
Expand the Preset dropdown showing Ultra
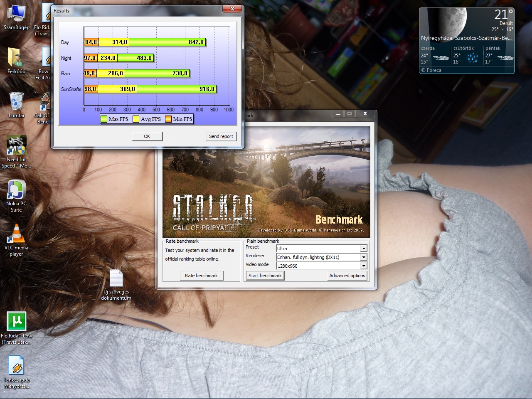tap(364, 249)
